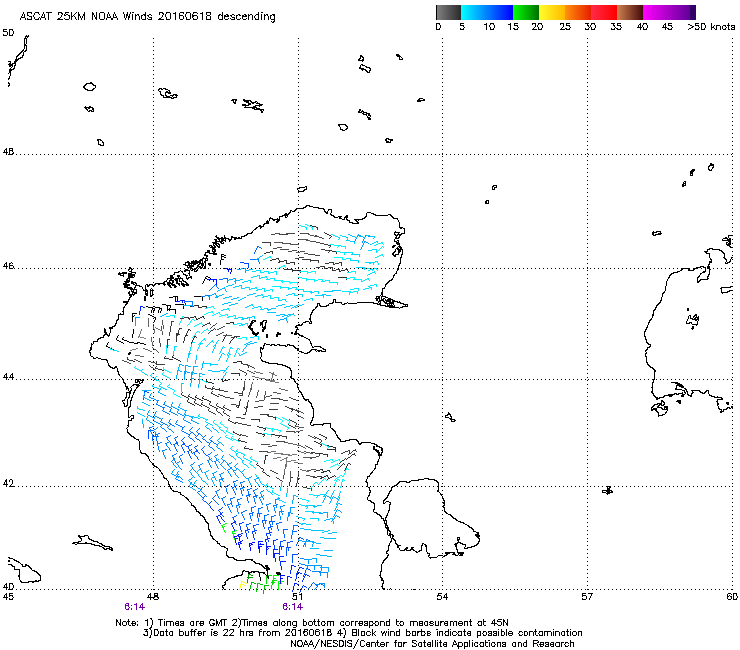Click the longitude label '57' on bottom axis
The image size is (740, 650).
coord(587,597)
